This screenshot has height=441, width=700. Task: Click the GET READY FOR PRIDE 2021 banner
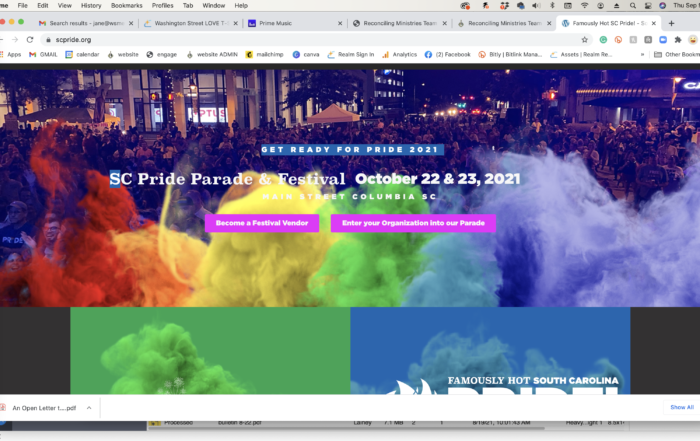pyautogui.click(x=352, y=150)
